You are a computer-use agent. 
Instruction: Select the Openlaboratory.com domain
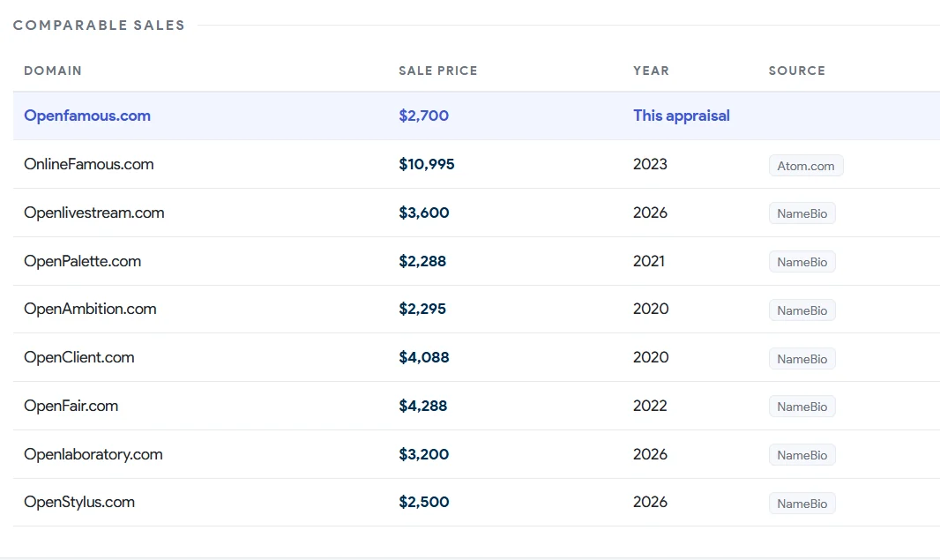click(x=93, y=454)
